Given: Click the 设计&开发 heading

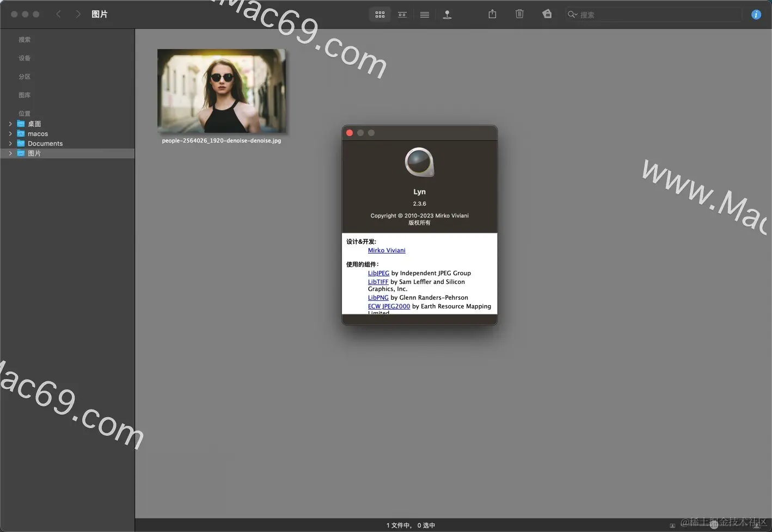Looking at the screenshot, I should (361, 242).
